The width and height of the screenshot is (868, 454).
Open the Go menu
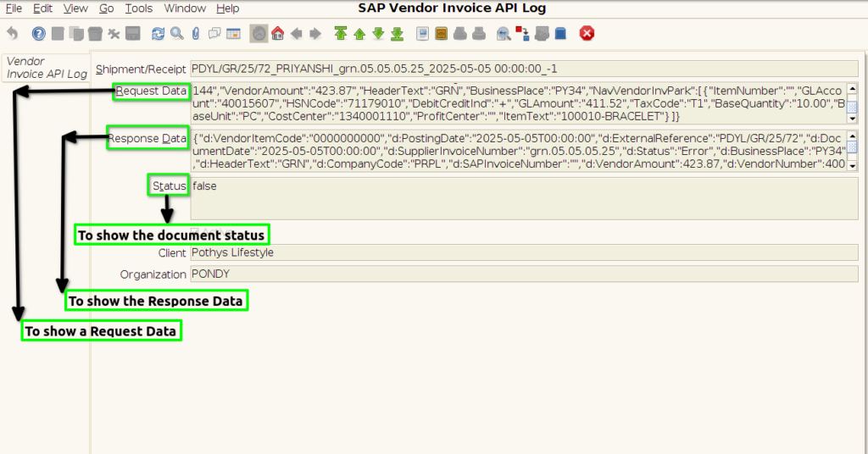pyautogui.click(x=106, y=8)
